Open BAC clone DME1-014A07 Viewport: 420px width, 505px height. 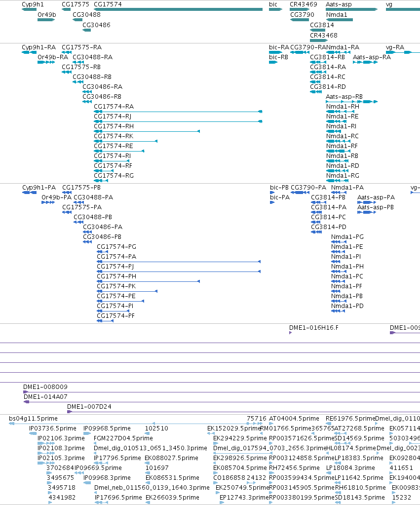(222, 402)
